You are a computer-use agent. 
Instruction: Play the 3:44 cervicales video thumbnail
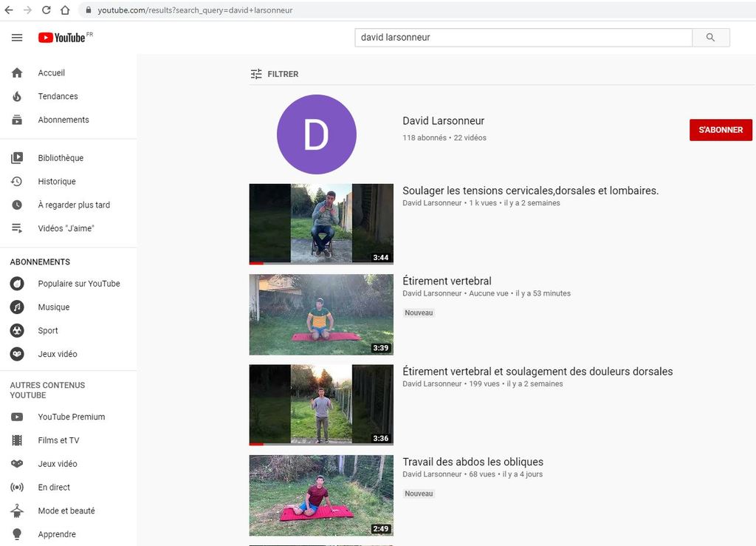(321, 224)
